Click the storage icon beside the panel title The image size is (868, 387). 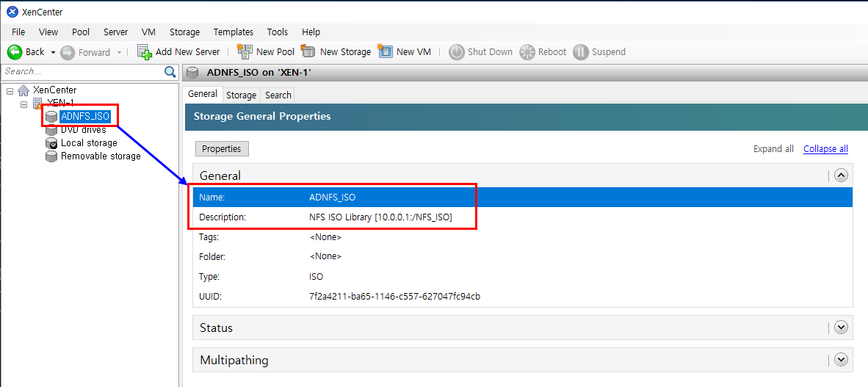tap(192, 73)
